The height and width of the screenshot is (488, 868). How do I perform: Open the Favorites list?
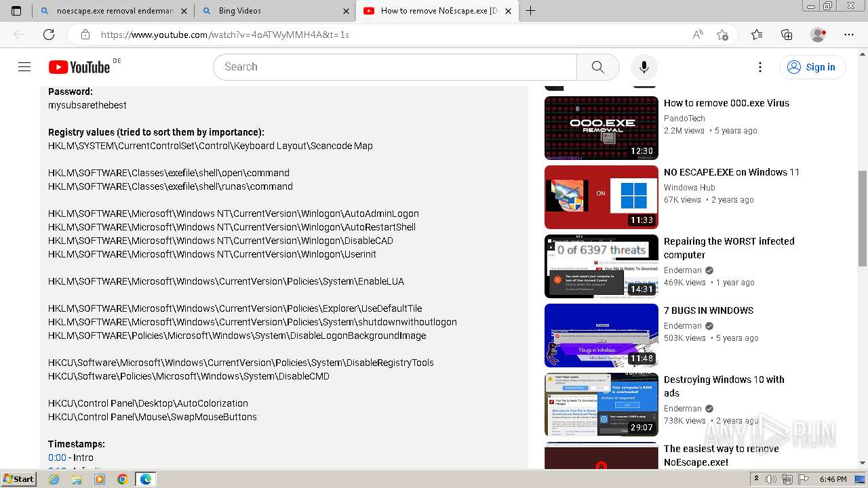757,34
